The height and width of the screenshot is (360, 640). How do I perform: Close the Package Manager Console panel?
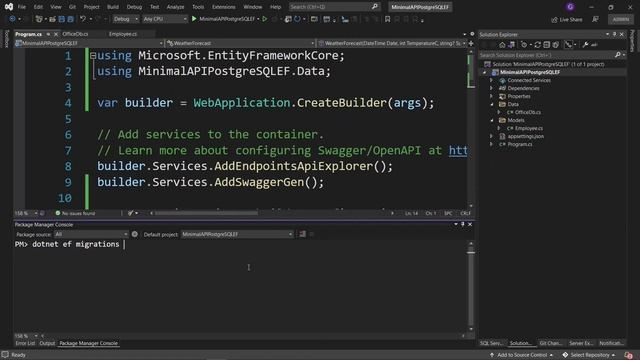click(470, 224)
